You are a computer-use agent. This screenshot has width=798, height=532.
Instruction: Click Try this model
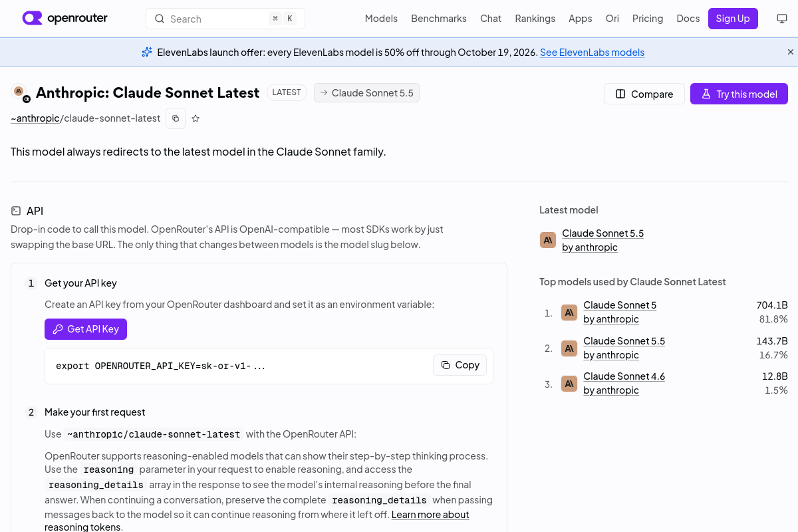[x=739, y=94]
